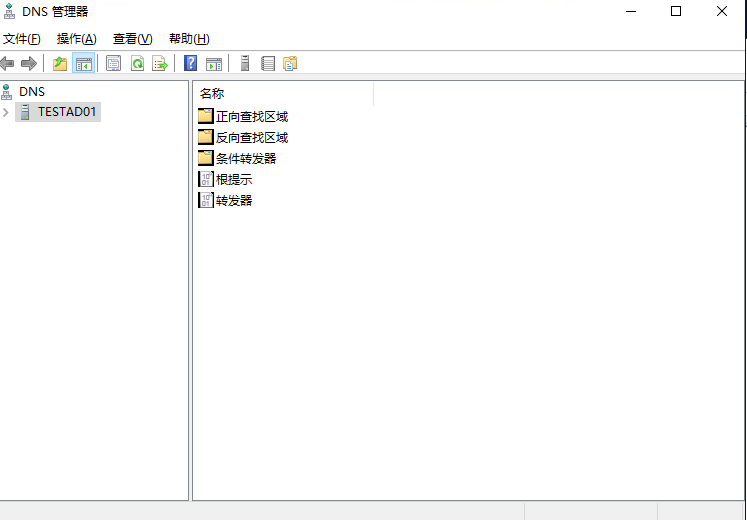The height and width of the screenshot is (520, 747).
Task: Open the 文件(F) menu
Action: click(x=22, y=39)
